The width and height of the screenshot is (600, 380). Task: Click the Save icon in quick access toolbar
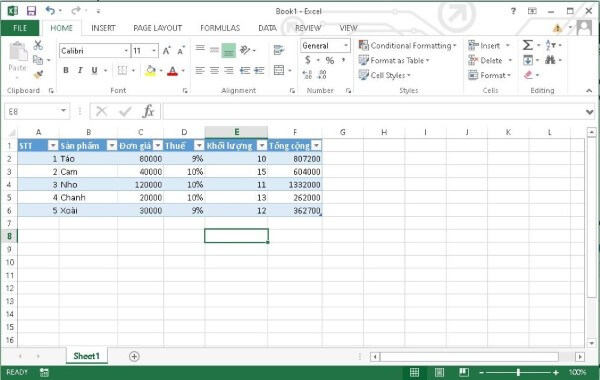31,11
